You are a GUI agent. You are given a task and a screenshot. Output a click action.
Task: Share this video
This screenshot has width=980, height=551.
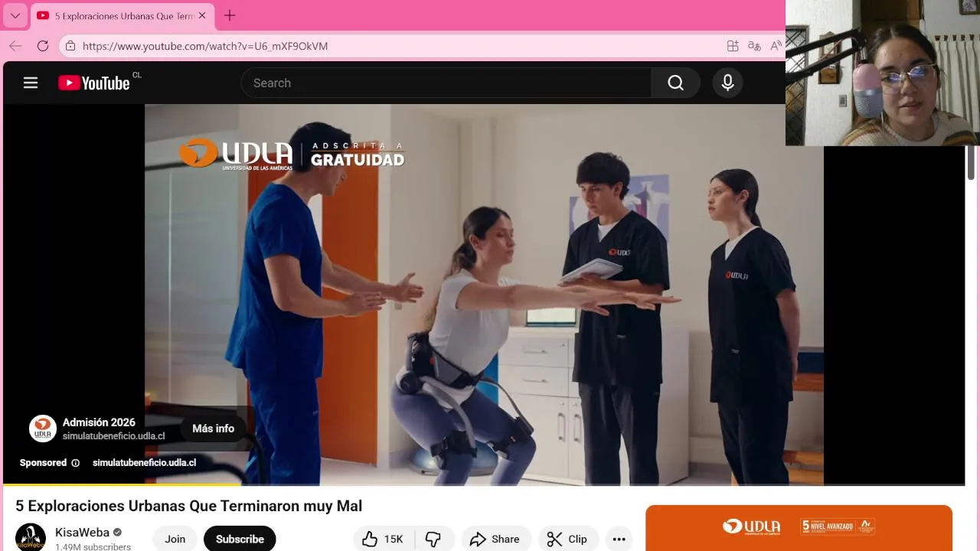pos(495,539)
